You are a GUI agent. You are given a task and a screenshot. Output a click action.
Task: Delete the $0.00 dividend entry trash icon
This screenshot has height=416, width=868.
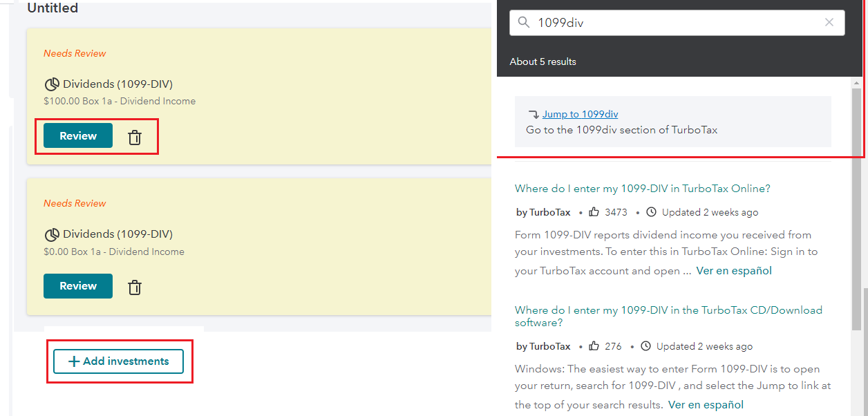coord(135,287)
